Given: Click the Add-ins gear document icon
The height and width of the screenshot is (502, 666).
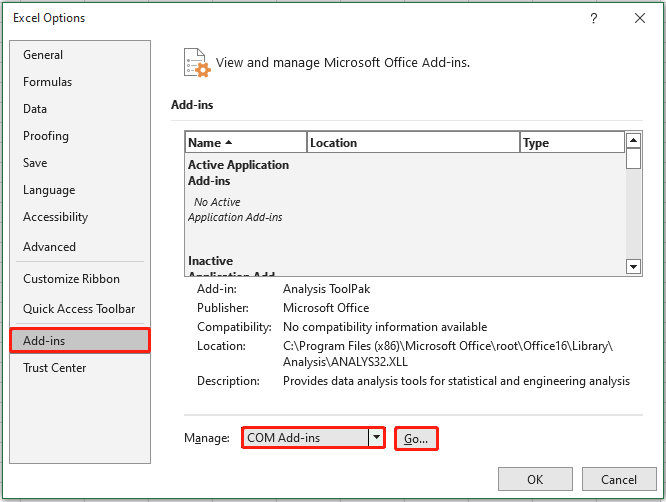Looking at the screenshot, I should pos(197,63).
